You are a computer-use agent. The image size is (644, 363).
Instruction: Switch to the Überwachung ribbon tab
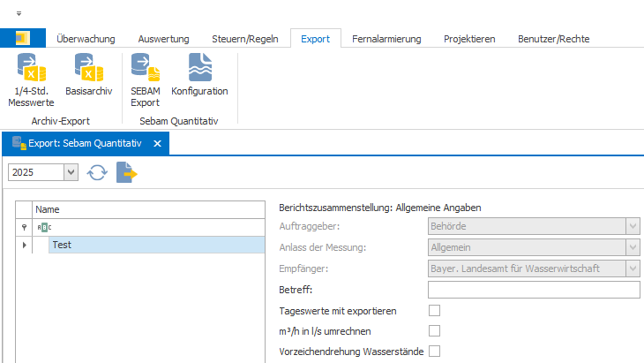point(86,39)
